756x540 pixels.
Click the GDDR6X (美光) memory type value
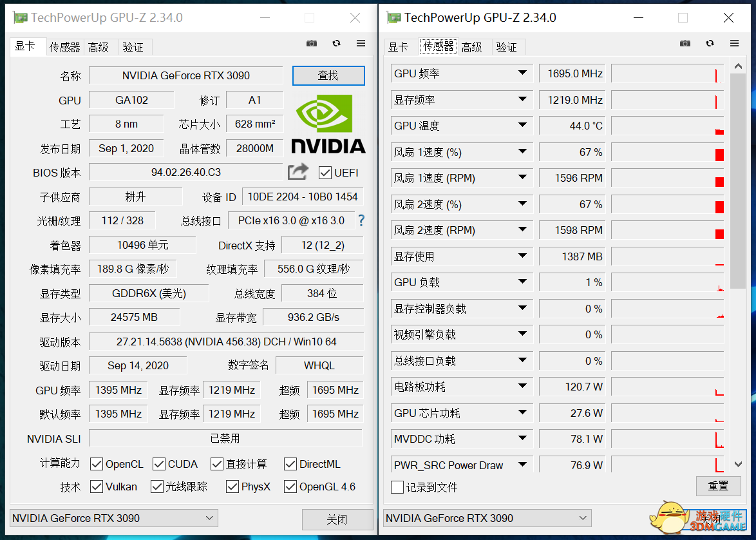click(x=149, y=293)
